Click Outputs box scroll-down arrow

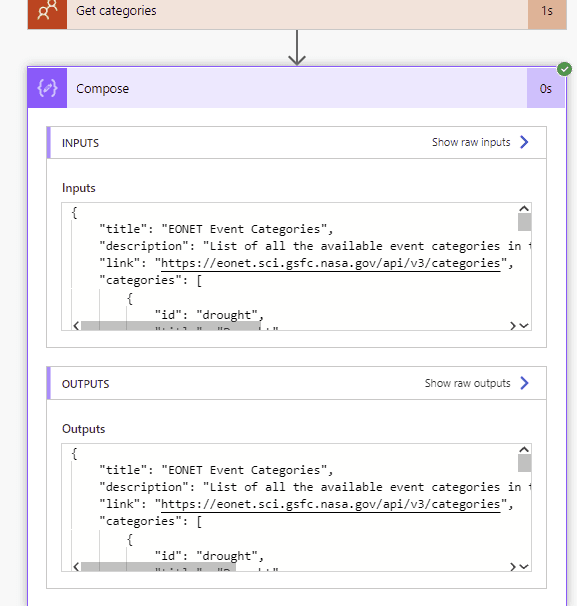tap(524, 567)
